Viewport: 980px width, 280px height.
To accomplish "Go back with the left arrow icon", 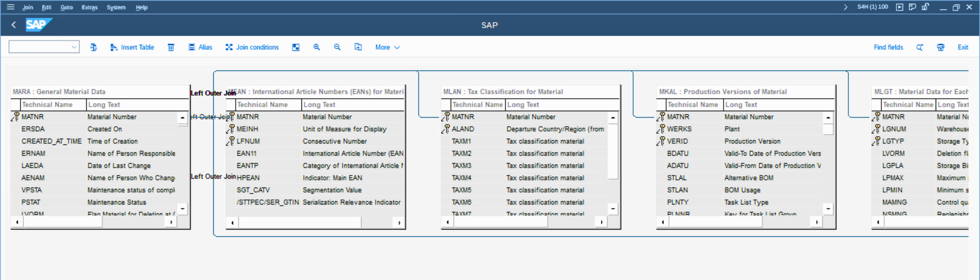I will [x=14, y=25].
